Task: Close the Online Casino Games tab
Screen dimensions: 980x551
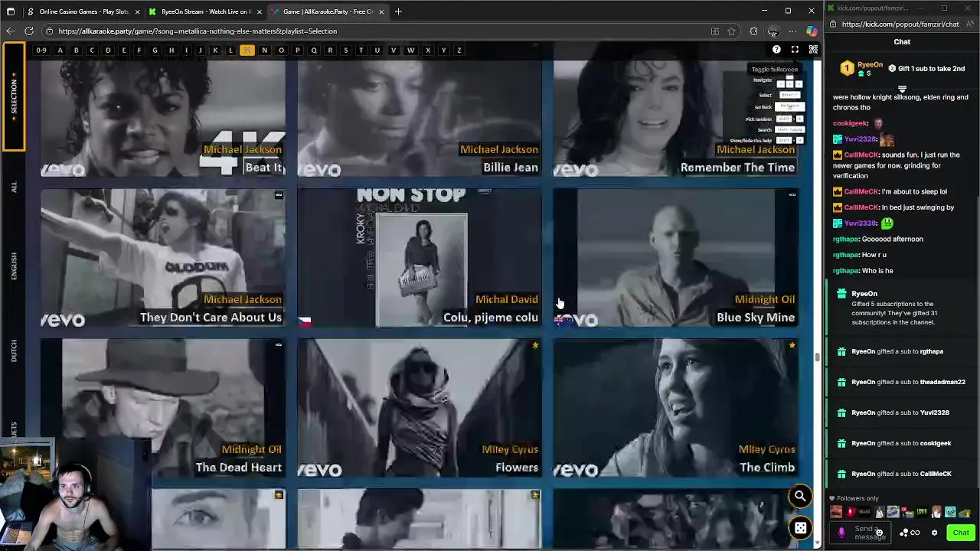Action: 138,11
